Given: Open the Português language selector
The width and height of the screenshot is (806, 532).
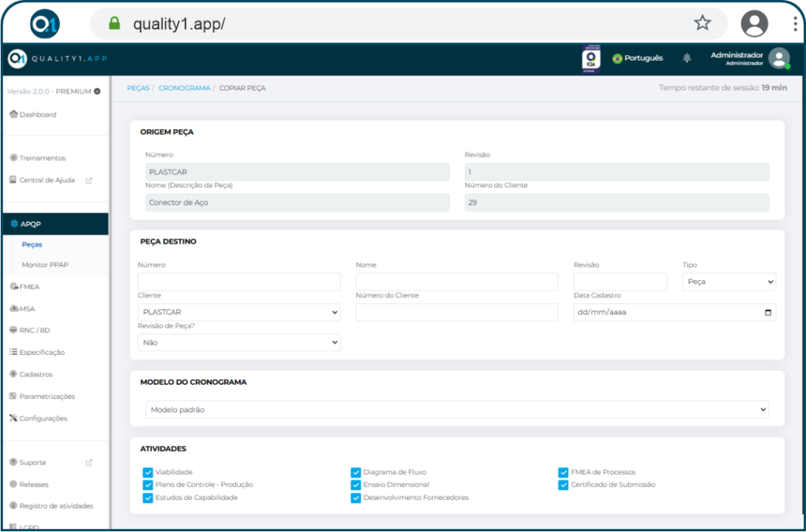Looking at the screenshot, I should pos(638,58).
